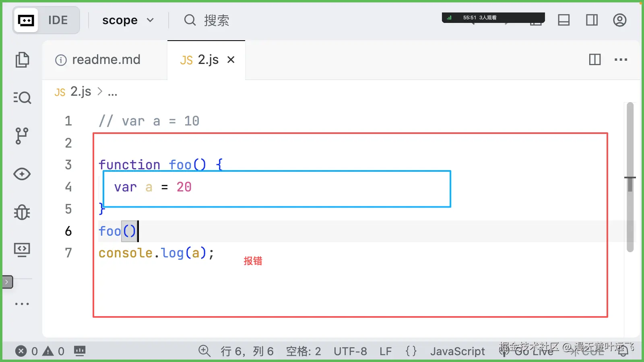Select the JavaScript language mode
Image resolution: width=644 pixels, height=362 pixels.
pyautogui.click(x=457, y=351)
